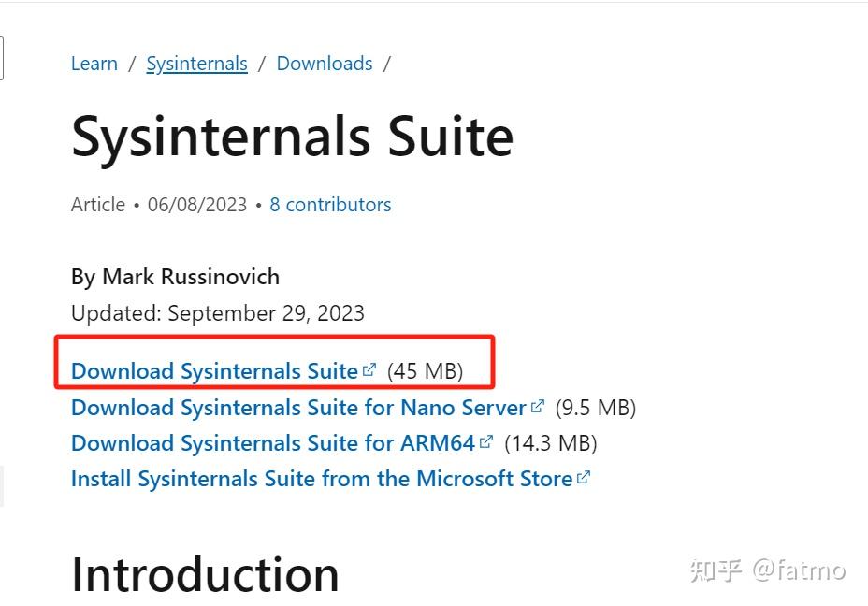Click the Sysinternals Suite page title
The height and width of the screenshot is (606, 868).
[x=292, y=136]
